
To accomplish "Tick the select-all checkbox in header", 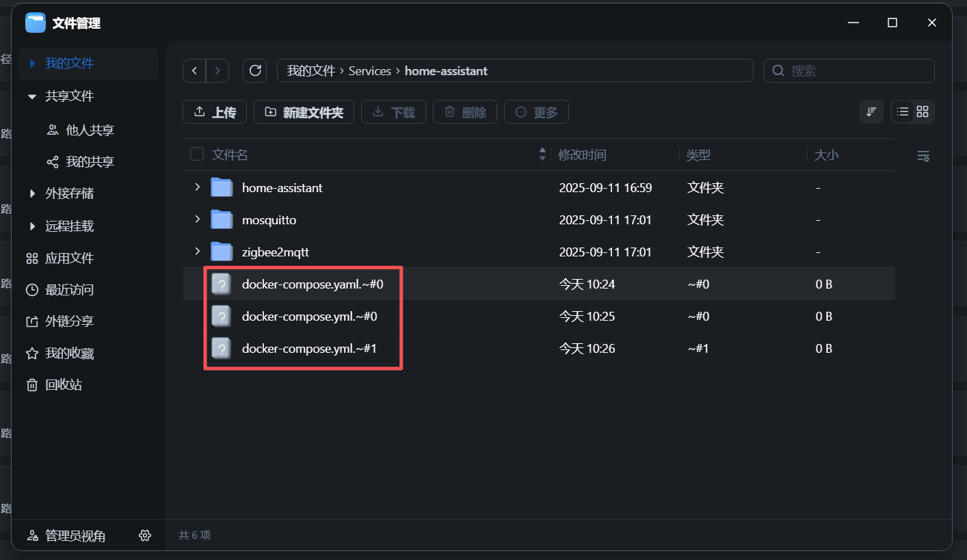I will 197,155.
